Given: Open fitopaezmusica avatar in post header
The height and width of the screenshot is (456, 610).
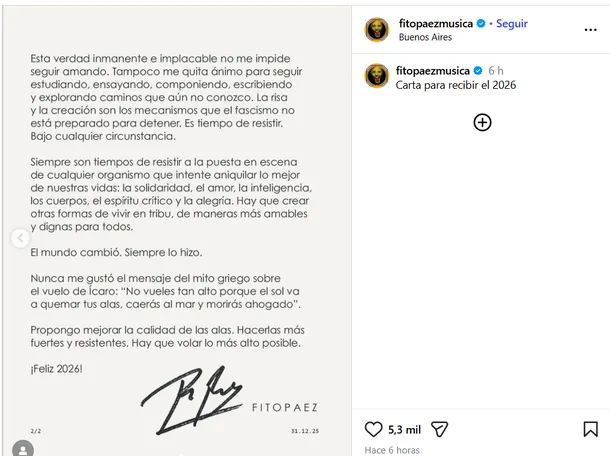Looking at the screenshot, I should tap(377, 29).
